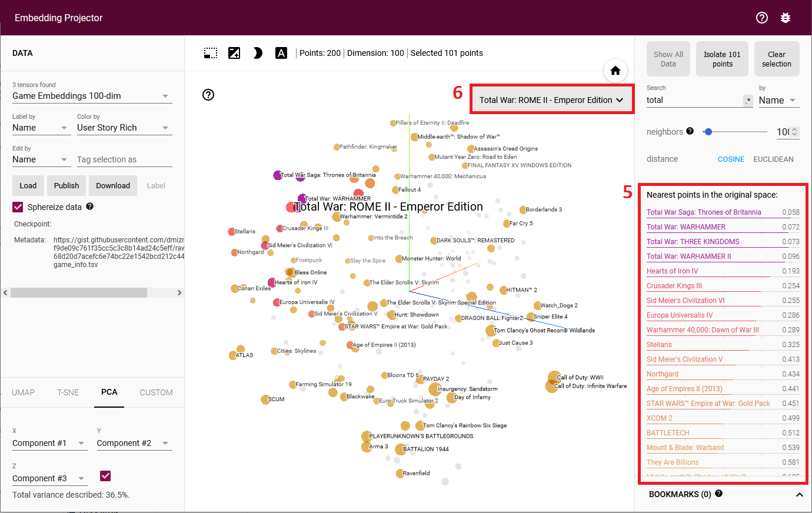Open the Edit by Name dropdown
Viewport: 812px width, 513px height.
42,159
